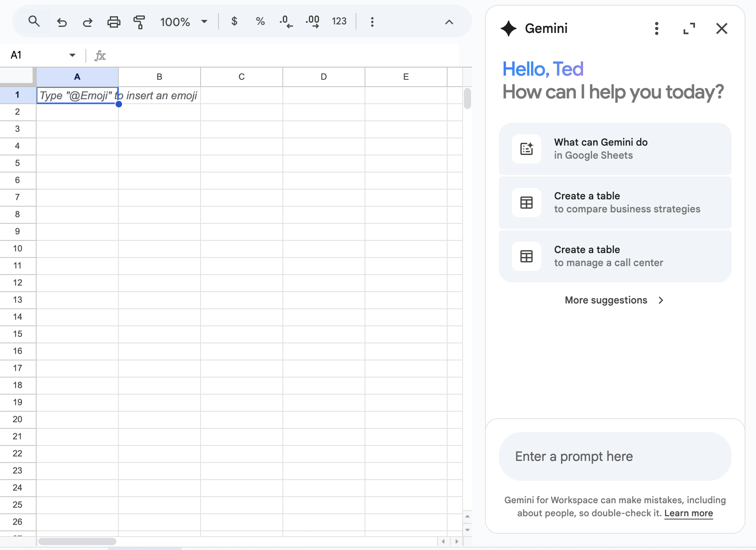Viewport: 756px width, 550px height.
Task: Select column C header
Action: [x=242, y=77]
